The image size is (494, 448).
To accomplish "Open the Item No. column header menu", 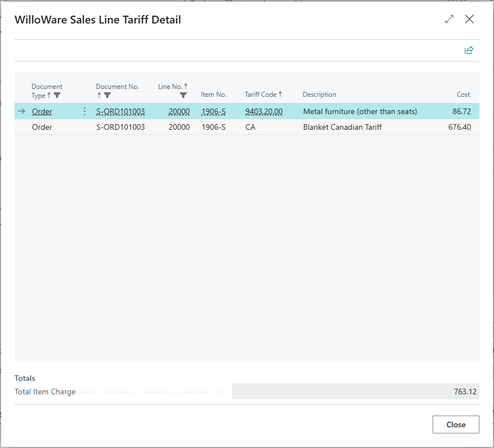I will pyautogui.click(x=213, y=95).
